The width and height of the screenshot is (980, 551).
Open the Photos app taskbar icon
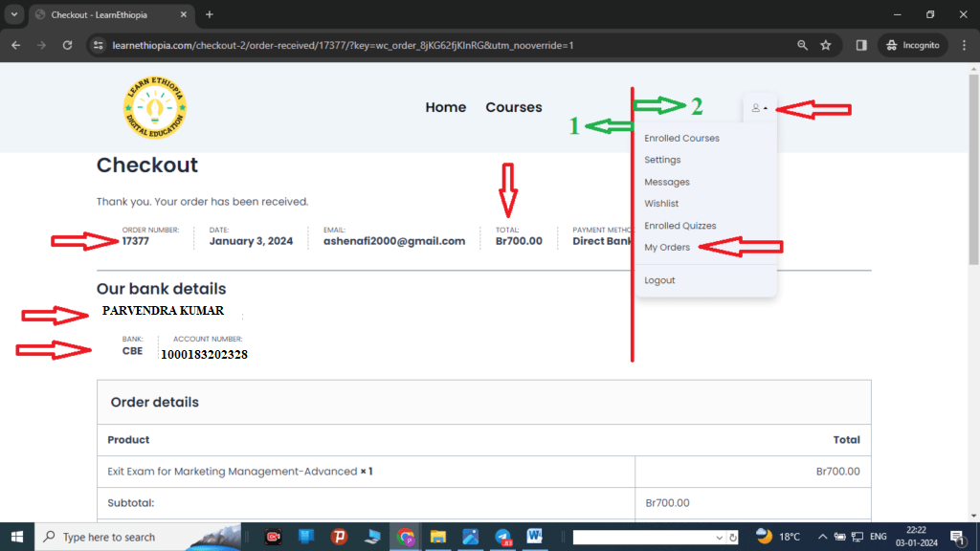click(x=471, y=537)
